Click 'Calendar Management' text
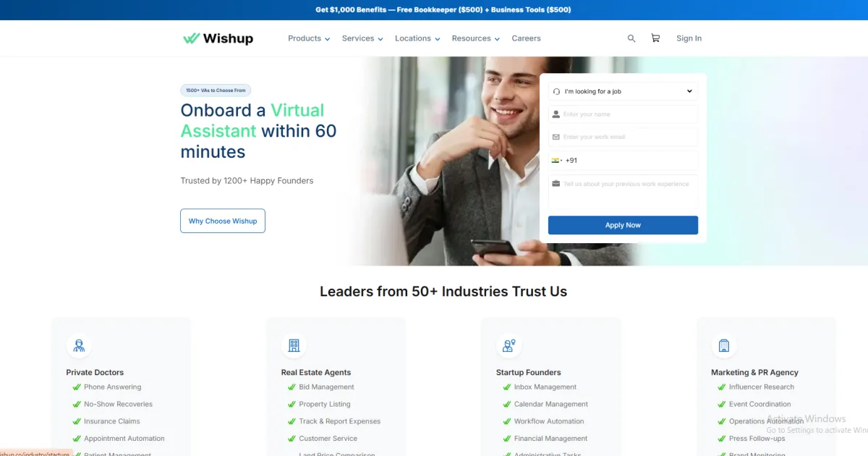Viewport: 868px width, 456px height. click(551, 405)
